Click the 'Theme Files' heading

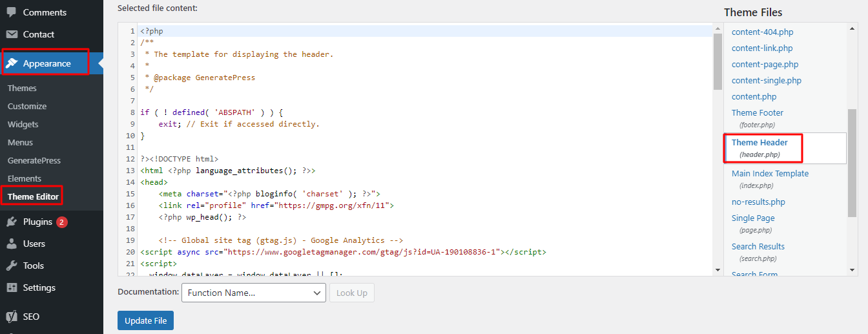coord(753,12)
